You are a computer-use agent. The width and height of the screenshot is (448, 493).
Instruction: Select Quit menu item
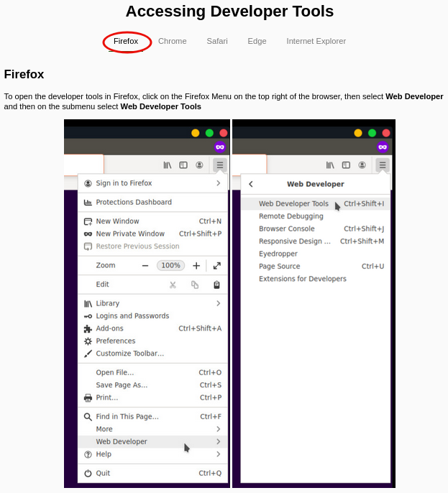(152, 473)
